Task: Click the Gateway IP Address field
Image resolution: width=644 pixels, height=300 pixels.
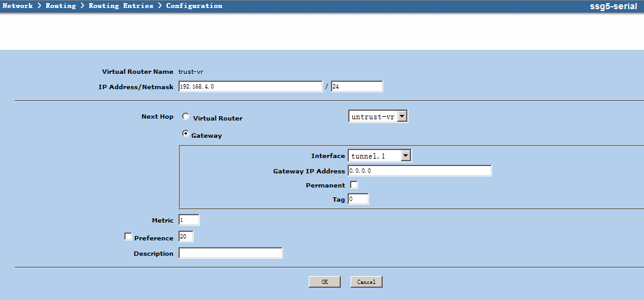Action: point(419,171)
